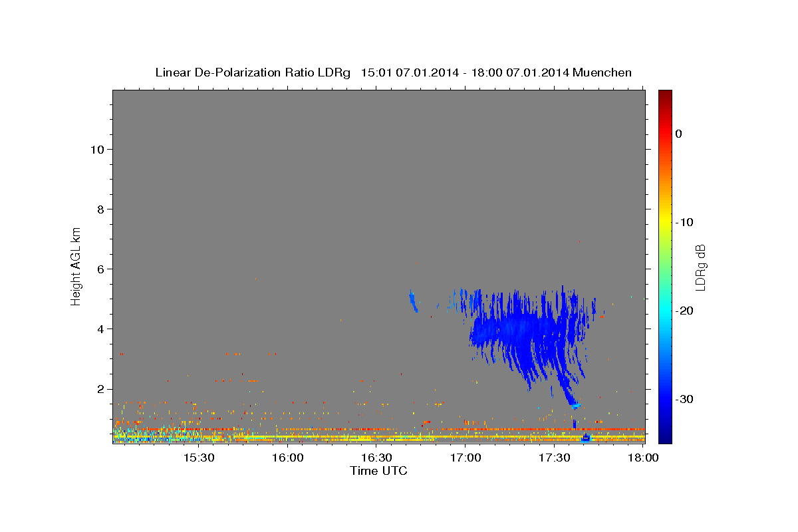Click the '17:30' time tick label
Screen dimensions: 798x532
coord(555,458)
